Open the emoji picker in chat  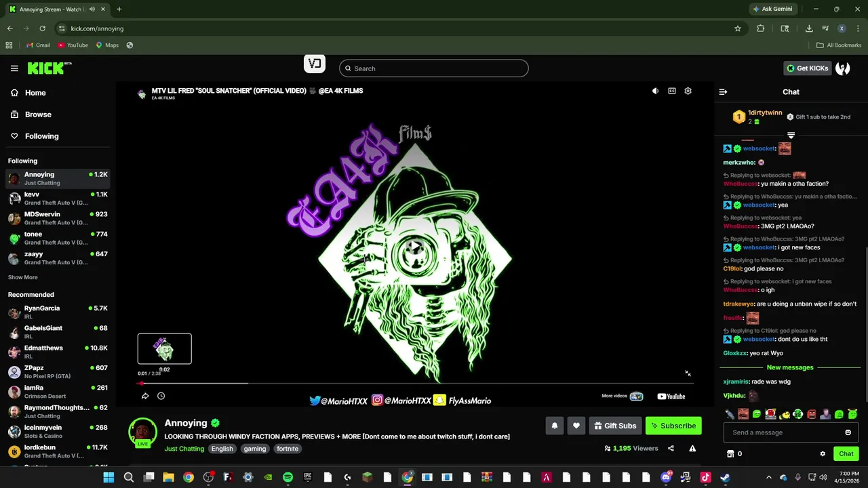[x=848, y=432]
